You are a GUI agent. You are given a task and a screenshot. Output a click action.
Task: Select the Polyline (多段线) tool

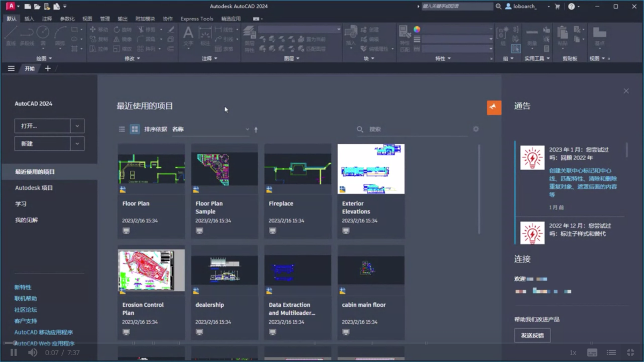point(27,36)
